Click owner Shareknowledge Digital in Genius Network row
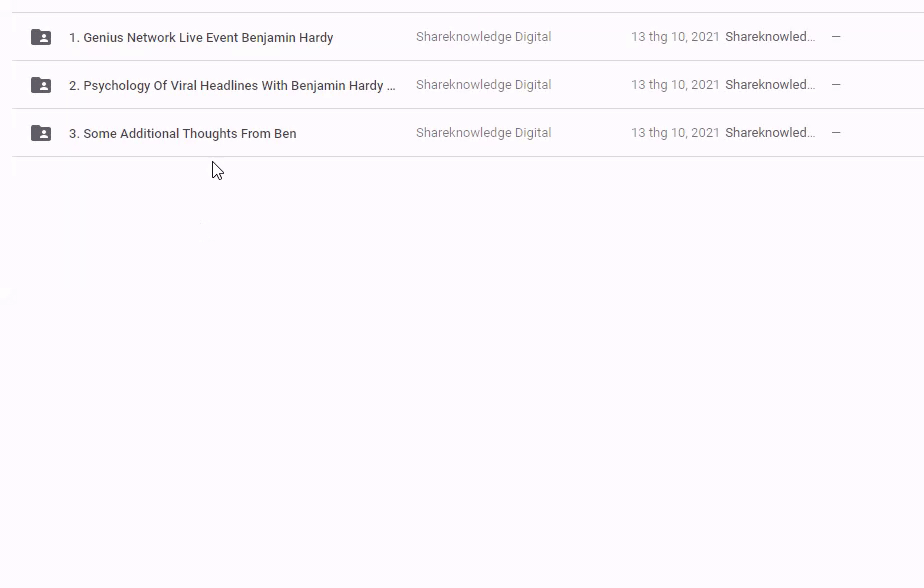The image size is (924, 588). click(483, 37)
